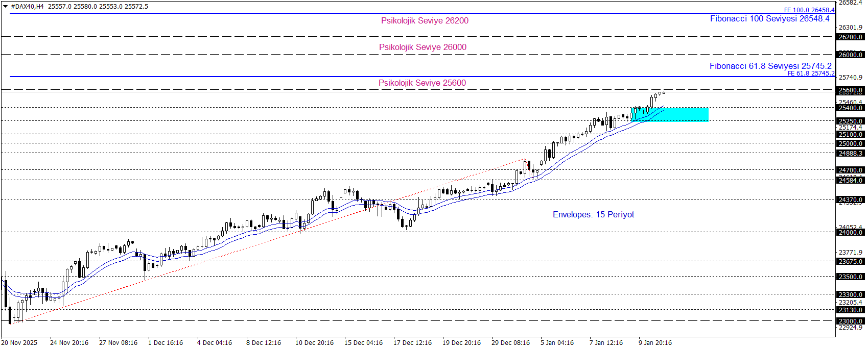The image size is (868, 349).
Task: Click the 7 Jan 12:16 time label
Action: point(606,343)
